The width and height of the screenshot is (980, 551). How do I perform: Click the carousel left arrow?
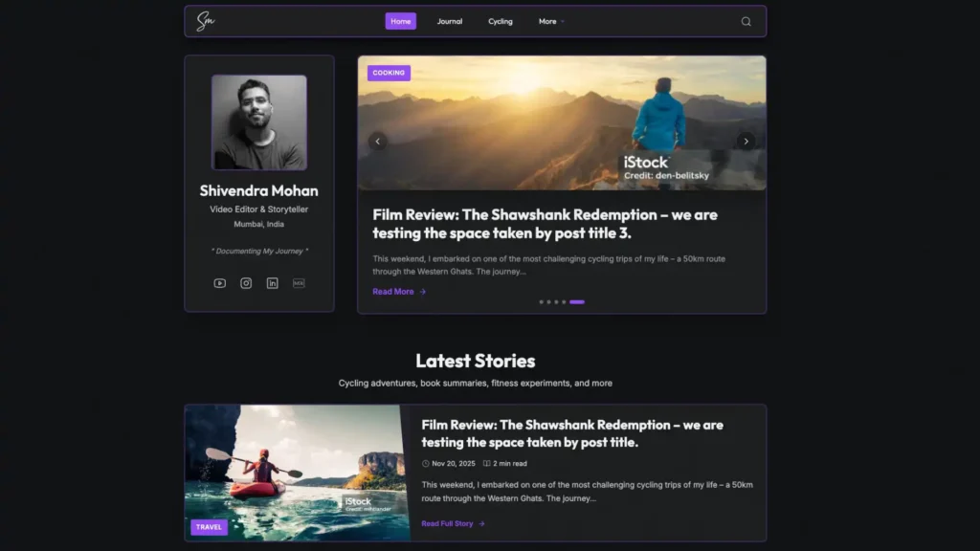(377, 141)
